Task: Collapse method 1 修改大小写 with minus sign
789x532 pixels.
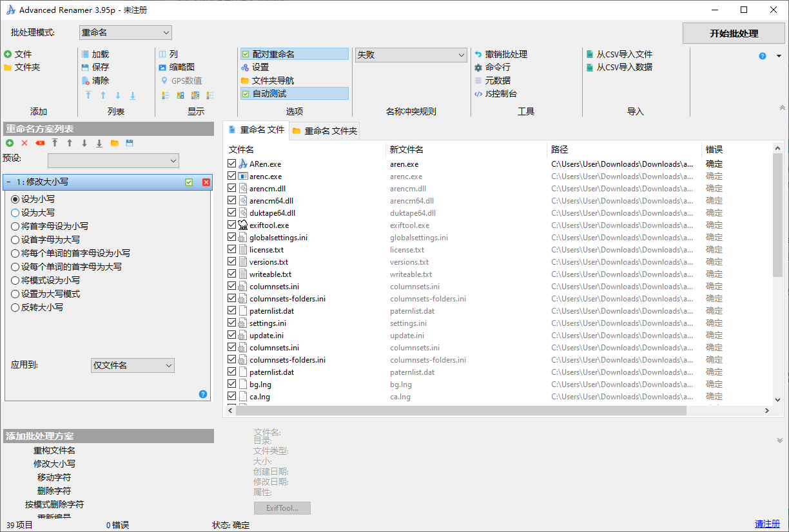Action: click(x=9, y=182)
